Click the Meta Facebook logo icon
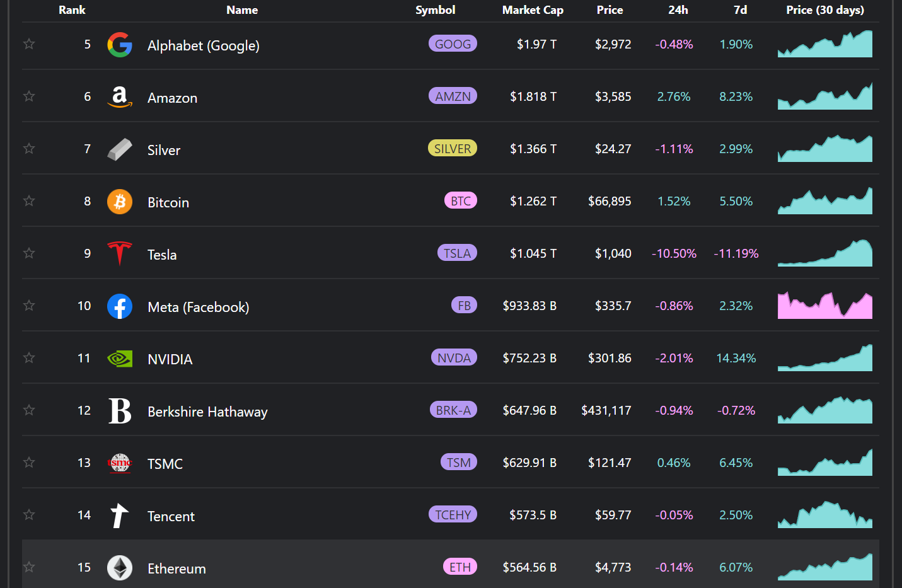The image size is (902, 588). click(x=119, y=306)
